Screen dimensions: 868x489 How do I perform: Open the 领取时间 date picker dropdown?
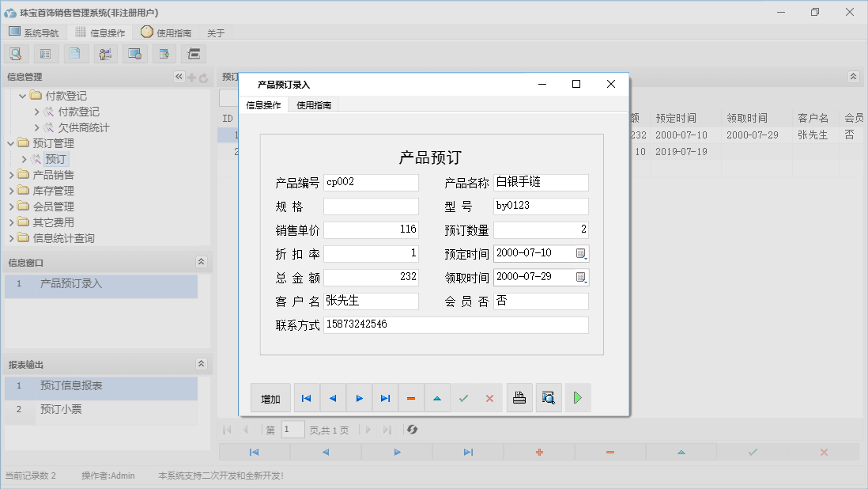pos(579,277)
